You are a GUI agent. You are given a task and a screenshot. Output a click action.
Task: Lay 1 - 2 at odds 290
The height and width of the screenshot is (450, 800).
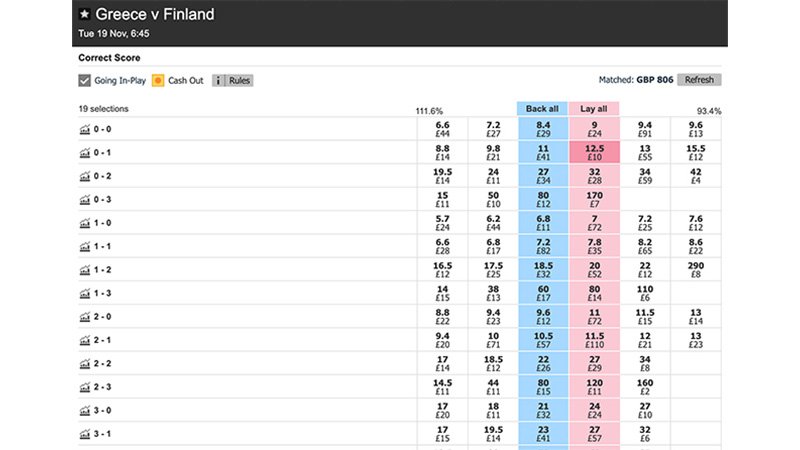pos(696,270)
